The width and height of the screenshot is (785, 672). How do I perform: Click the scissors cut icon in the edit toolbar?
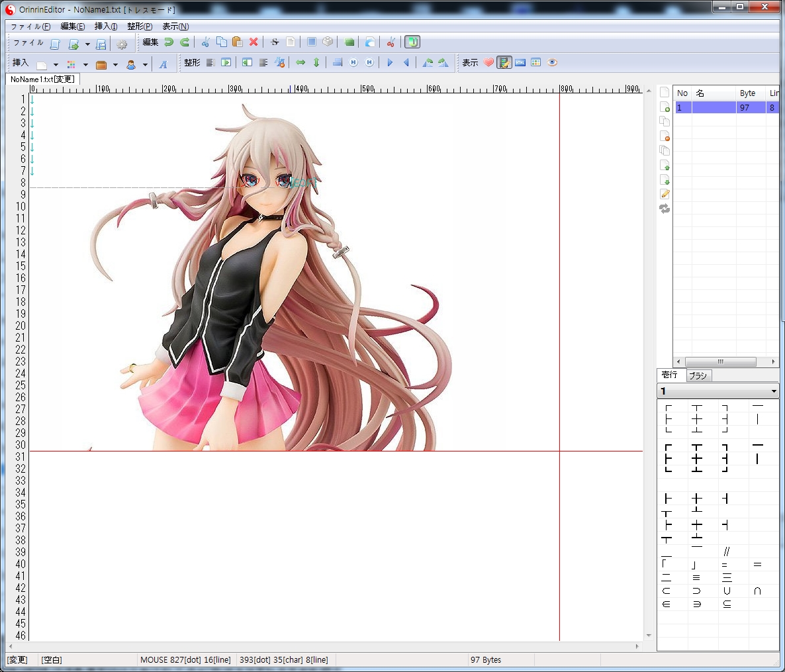205,42
